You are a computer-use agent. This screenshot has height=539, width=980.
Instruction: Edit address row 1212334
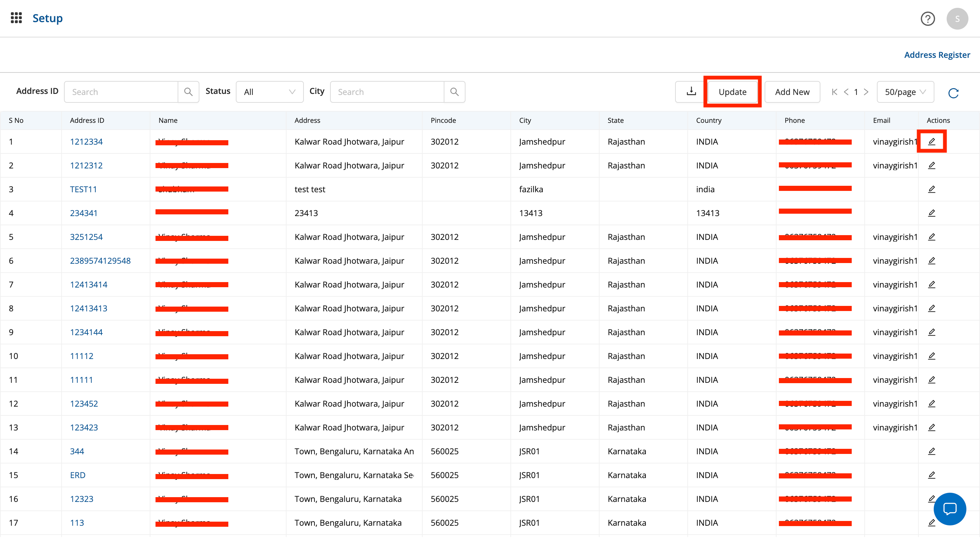coord(931,142)
